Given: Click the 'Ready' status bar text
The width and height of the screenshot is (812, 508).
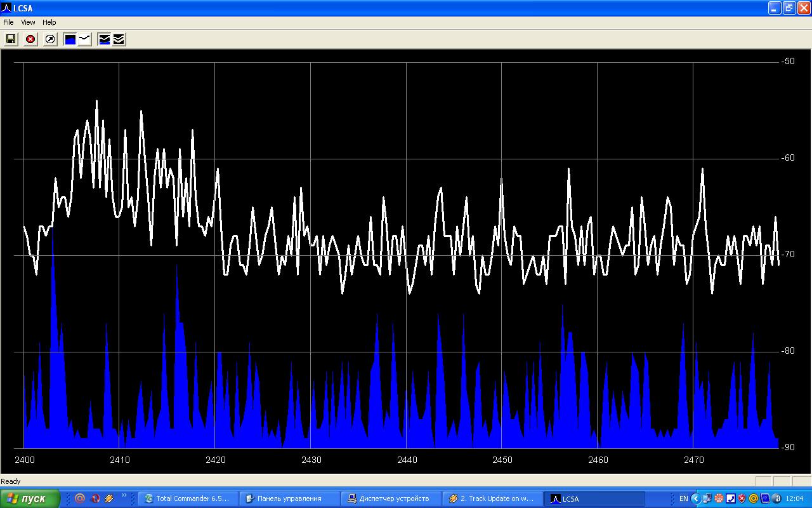Looking at the screenshot, I should click(x=11, y=481).
